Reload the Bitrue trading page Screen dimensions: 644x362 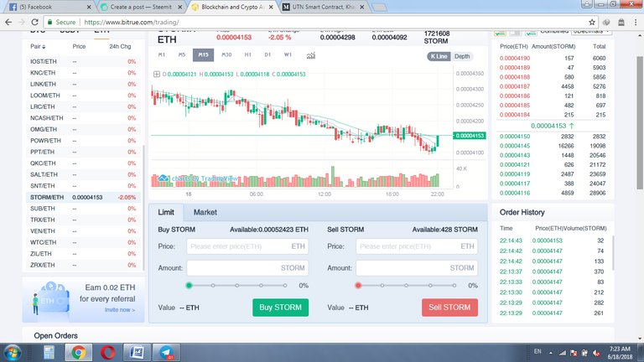point(35,22)
